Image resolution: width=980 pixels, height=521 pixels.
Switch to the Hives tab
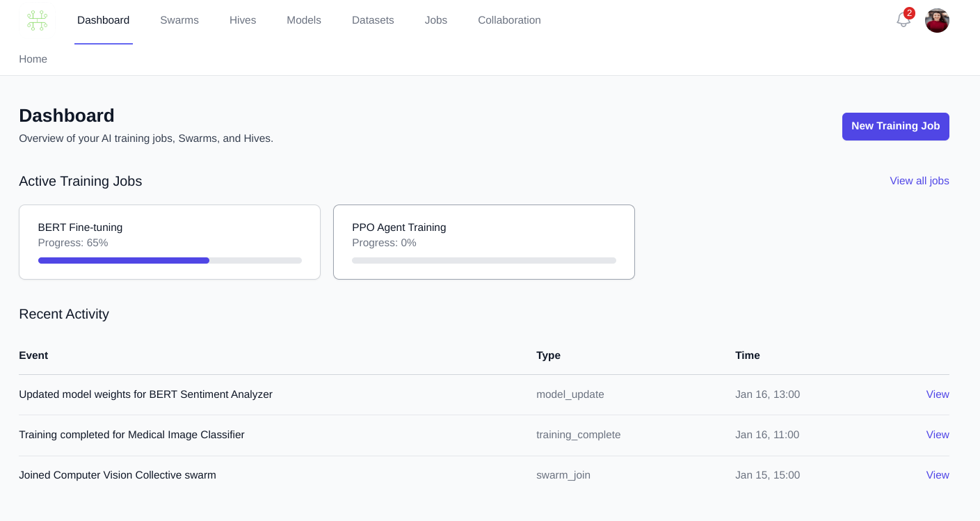pyautogui.click(x=243, y=20)
